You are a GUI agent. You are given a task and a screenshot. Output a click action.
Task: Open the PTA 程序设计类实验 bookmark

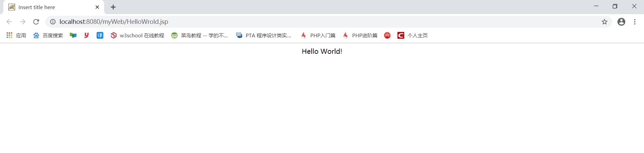pyautogui.click(x=264, y=35)
